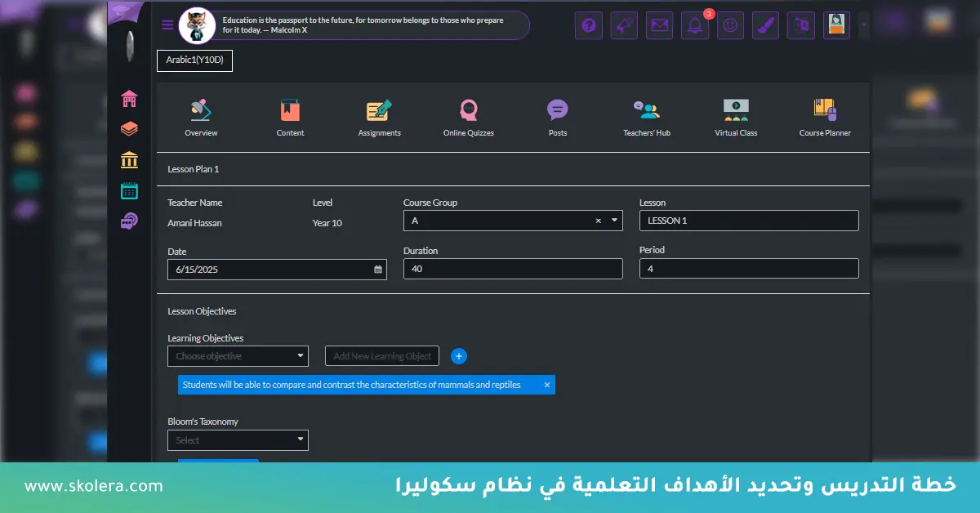980x513 pixels.
Task: Open the help question mark icon
Action: click(x=588, y=25)
